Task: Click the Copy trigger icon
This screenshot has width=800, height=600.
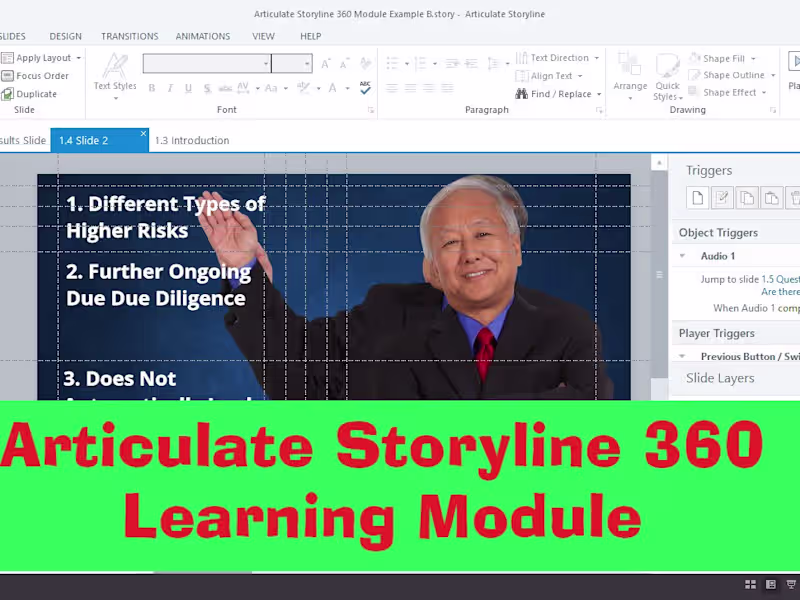Action: click(x=746, y=198)
